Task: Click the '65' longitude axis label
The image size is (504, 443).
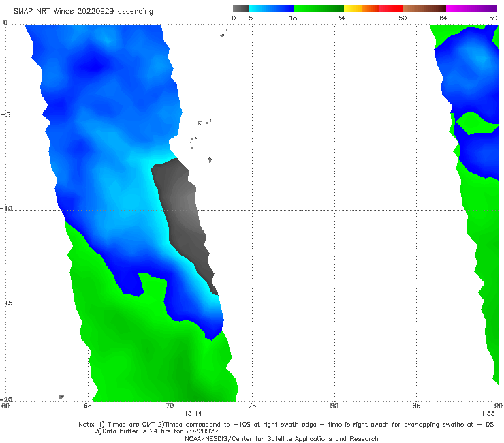Action: [x=87, y=406]
